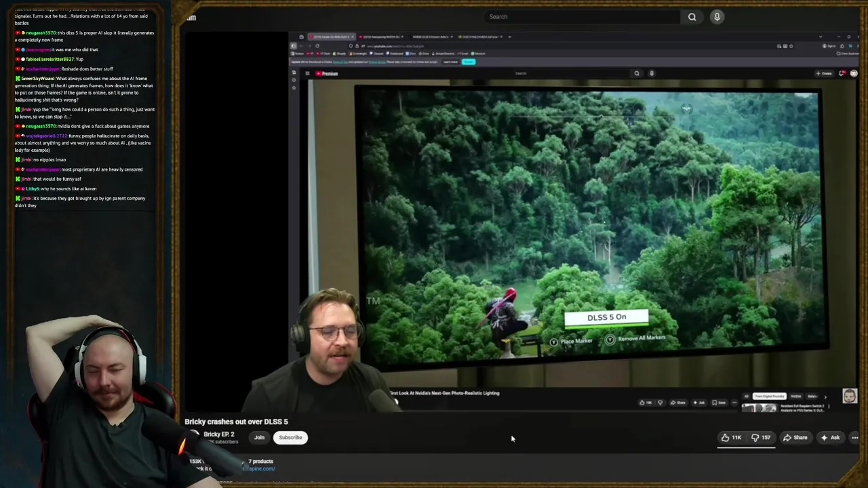Click microphone icon in inner YouTube page header
The image size is (868, 488).
tap(652, 73)
